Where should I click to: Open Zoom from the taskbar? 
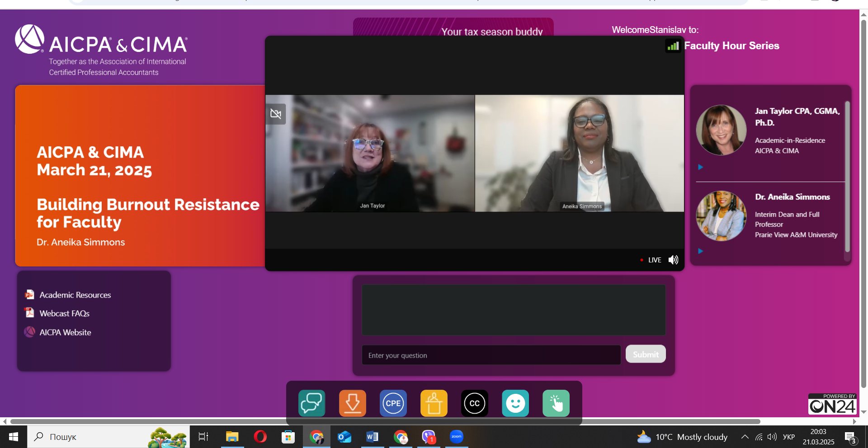click(x=457, y=437)
